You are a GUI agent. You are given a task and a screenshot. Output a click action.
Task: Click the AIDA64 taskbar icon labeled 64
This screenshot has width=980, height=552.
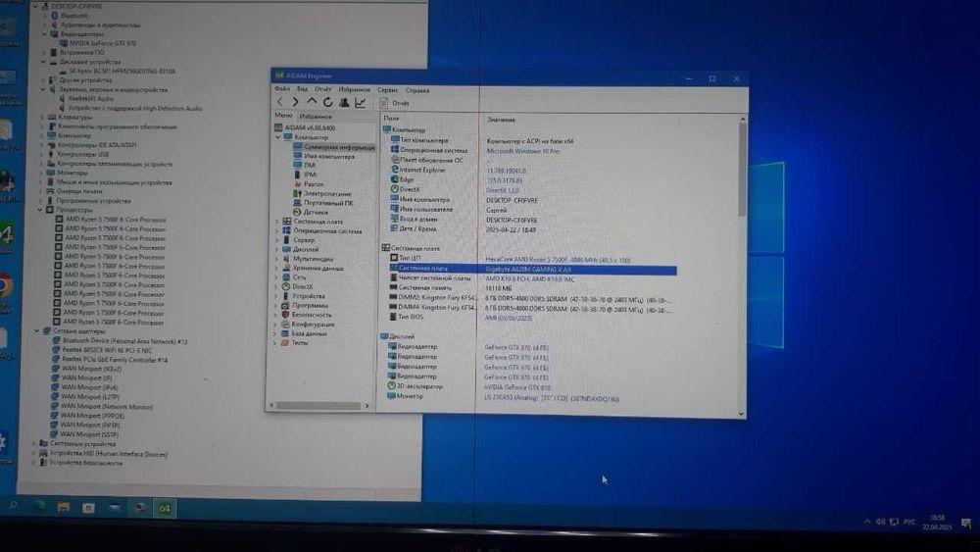[165, 508]
